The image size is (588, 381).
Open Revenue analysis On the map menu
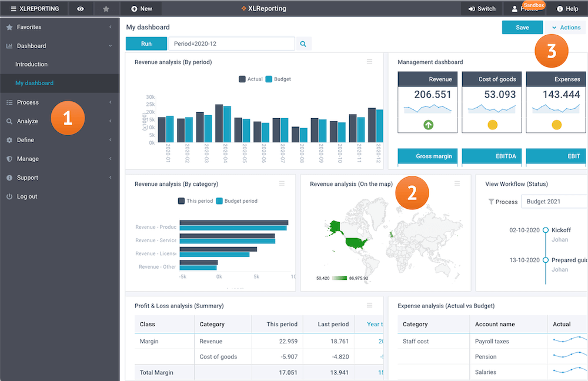coord(457,183)
